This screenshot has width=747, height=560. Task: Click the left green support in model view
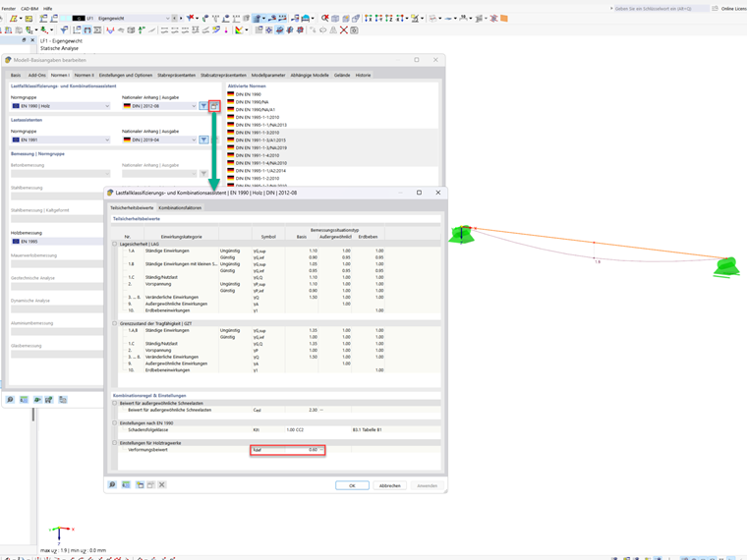461,234
